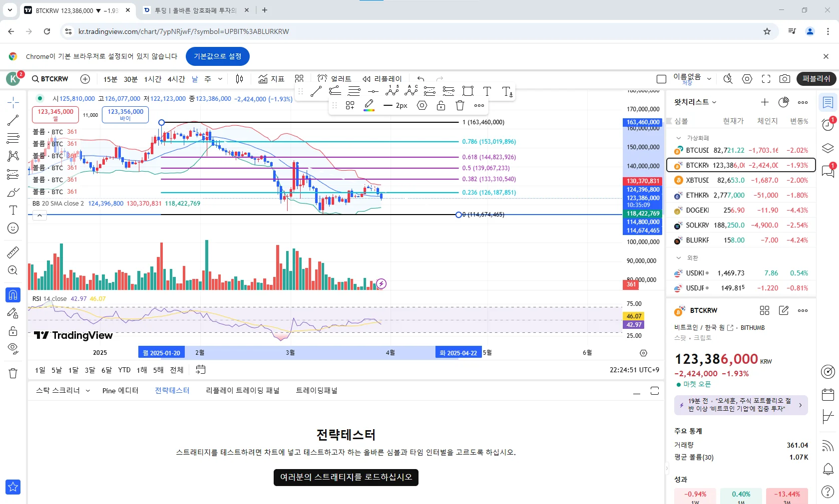The height and width of the screenshot is (504, 839).
Task: Open the object tree layers icon
Action: (828, 148)
